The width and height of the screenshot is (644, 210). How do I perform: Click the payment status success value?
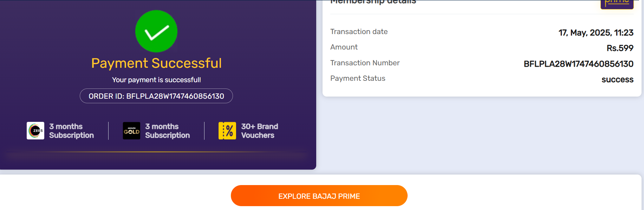pos(617,80)
